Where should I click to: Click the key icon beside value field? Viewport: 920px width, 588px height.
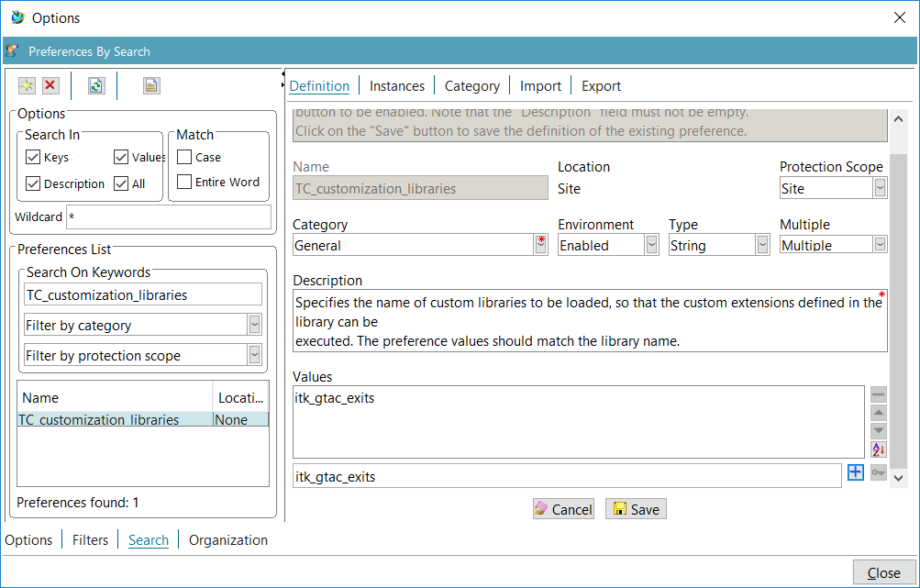tap(879, 472)
